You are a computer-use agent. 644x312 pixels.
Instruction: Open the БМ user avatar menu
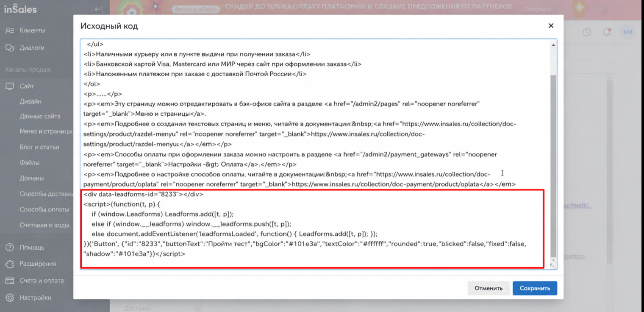click(628, 32)
